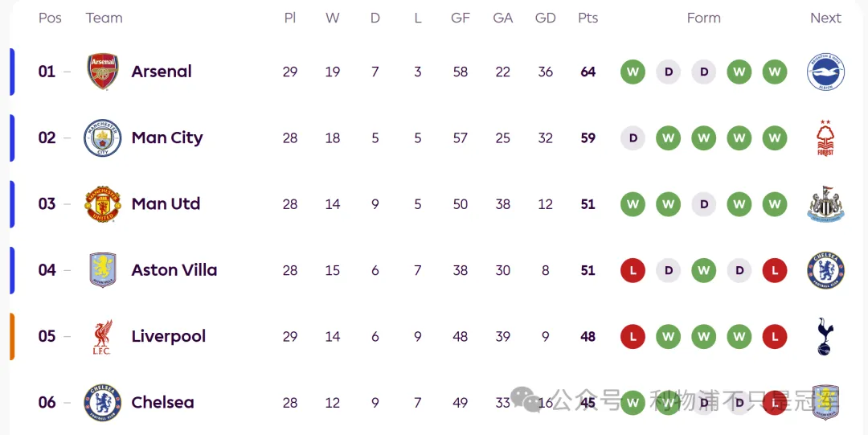Click the Man Utd club crest
868x435 pixels.
point(103,204)
